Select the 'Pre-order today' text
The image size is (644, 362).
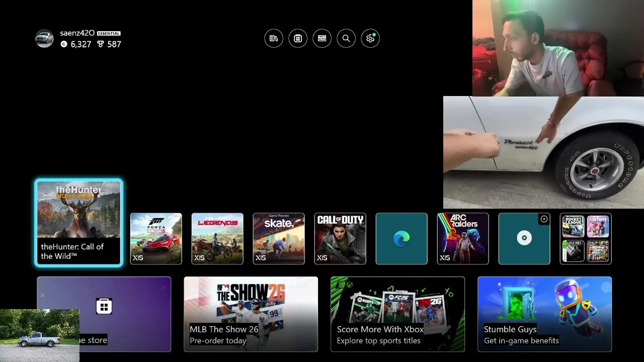218,340
